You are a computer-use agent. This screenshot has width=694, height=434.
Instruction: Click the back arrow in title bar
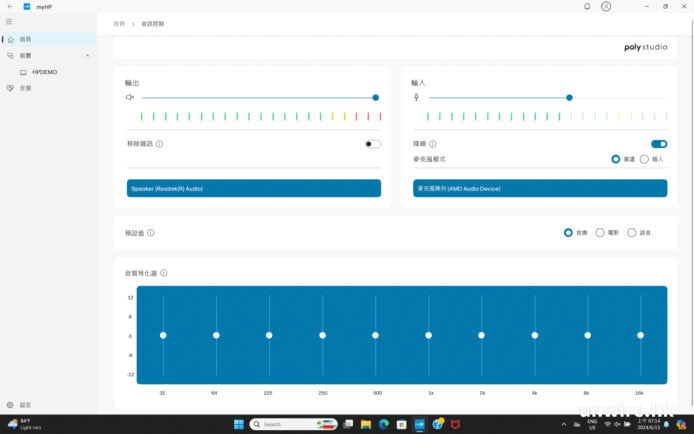coord(9,6)
